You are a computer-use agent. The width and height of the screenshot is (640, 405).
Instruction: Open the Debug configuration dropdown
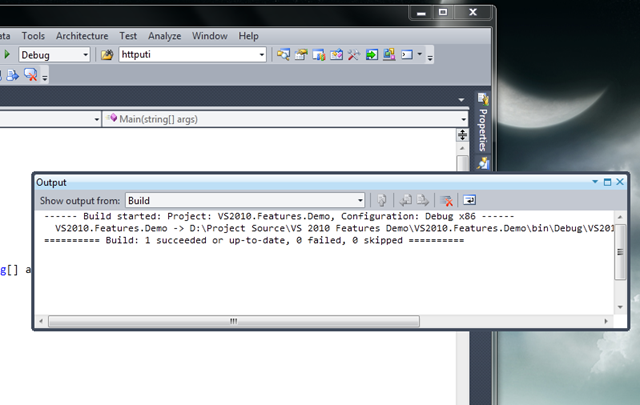(x=54, y=55)
